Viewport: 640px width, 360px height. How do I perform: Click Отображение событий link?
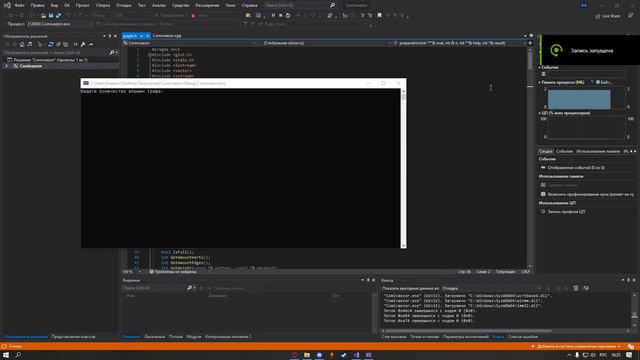(576, 167)
